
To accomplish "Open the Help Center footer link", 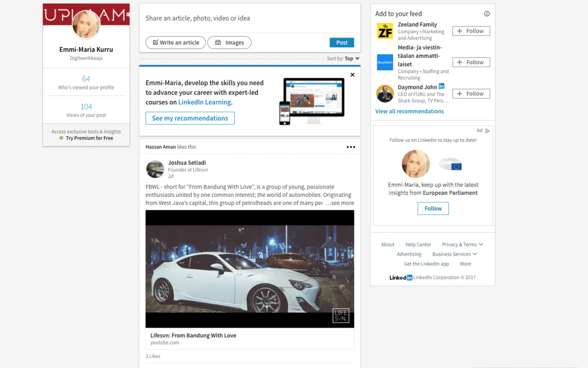I will (x=418, y=244).
